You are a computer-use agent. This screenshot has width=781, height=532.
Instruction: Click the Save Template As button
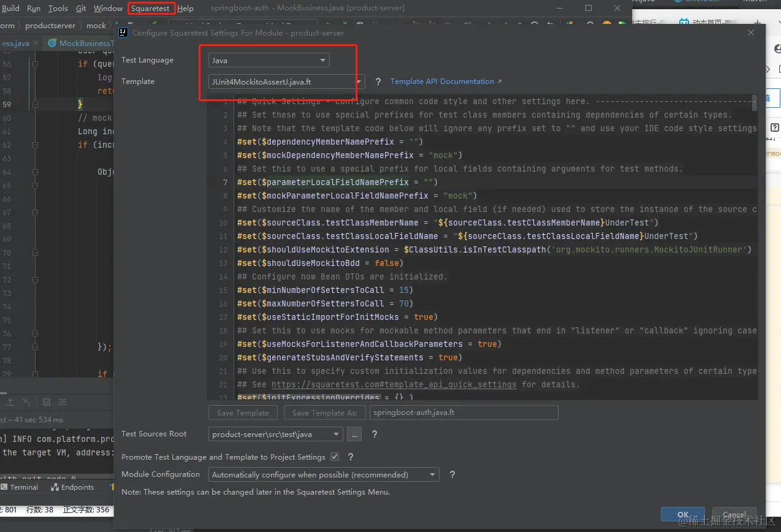click(x=325, y=412)
